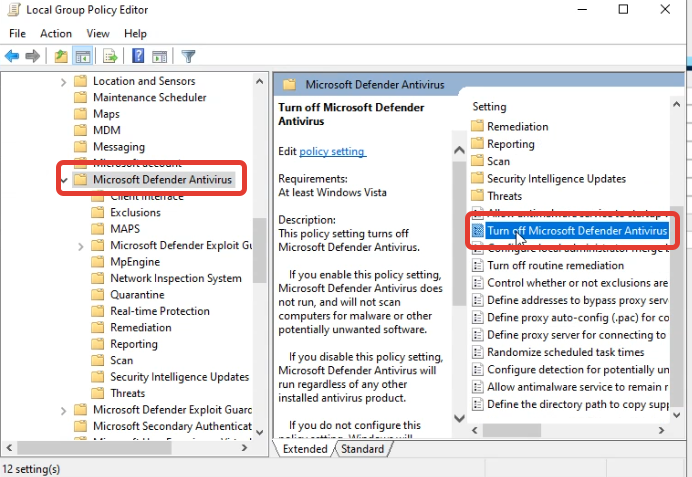This screenshot has height=477, width=692.
Task: Select Security Intelligence Updates in tree
Action: click(x=180, y=377)
